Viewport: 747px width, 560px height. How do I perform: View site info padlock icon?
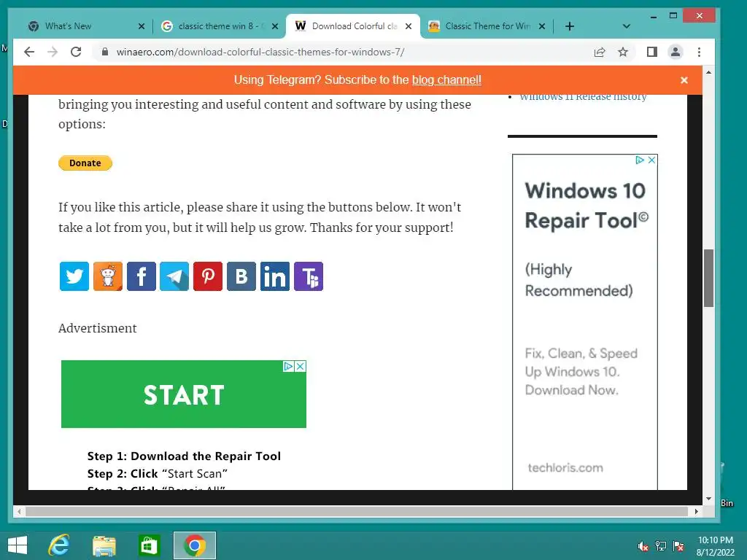tap(105, 52)
